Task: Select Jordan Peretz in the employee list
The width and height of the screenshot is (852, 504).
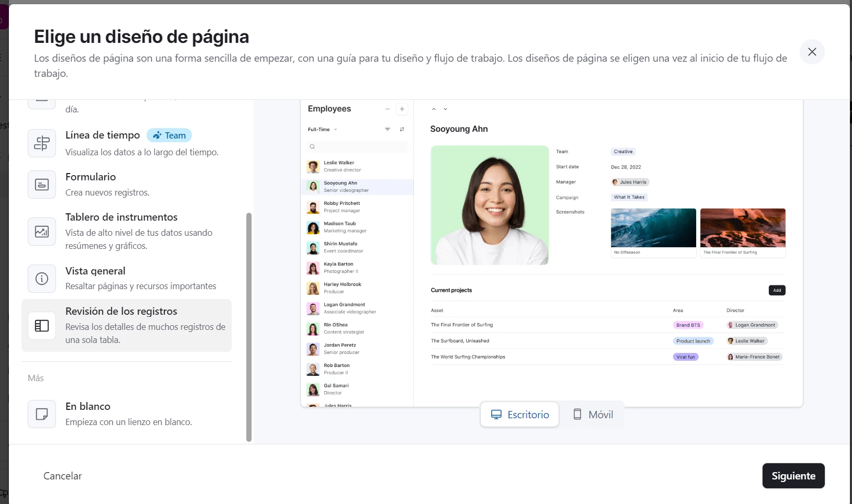Action: click(x=357, y=349)
